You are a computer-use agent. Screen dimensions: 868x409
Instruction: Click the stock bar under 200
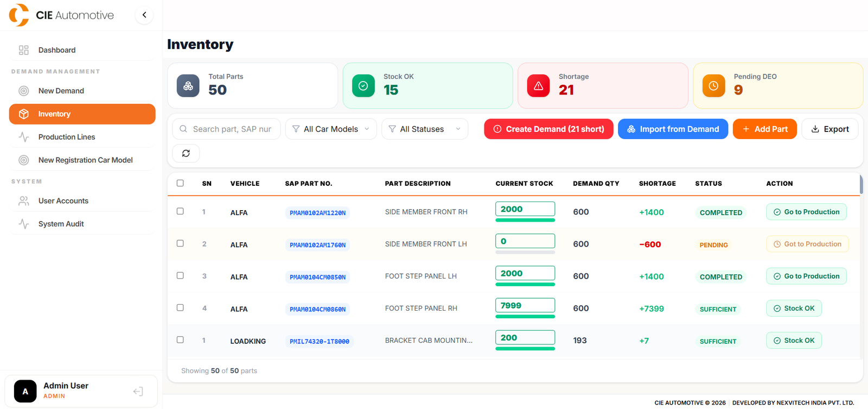[525, 348]
